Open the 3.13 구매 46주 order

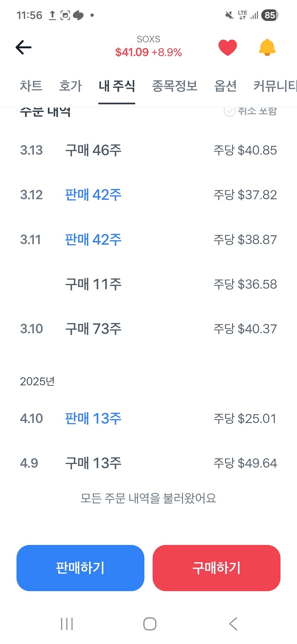[148, 150]
